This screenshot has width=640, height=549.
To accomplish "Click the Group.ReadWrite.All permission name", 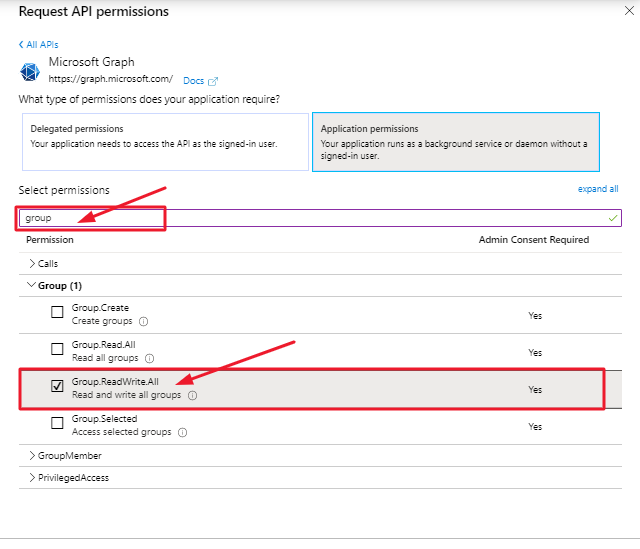I will (115, 382).
